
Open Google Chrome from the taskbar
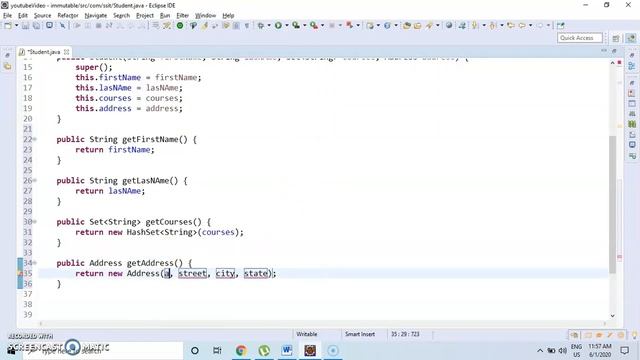(241, 350)
